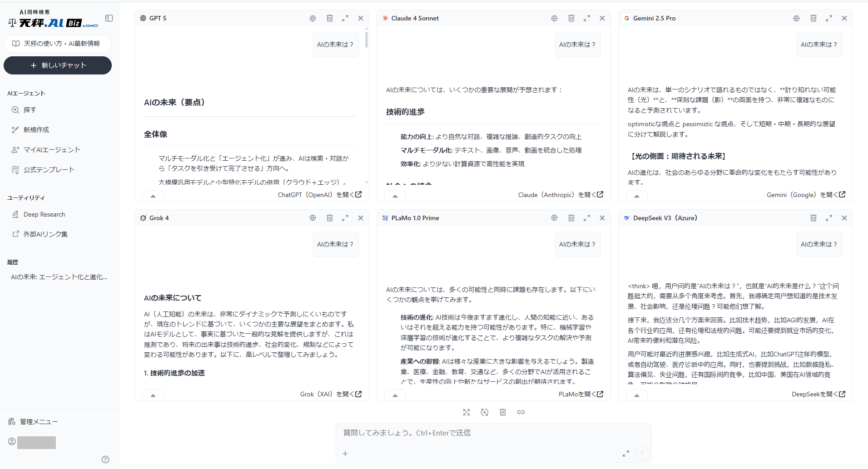Clear the DeepSeek V3 panel using trash icon
Screen dimensions: 868x469
click(813, 218)
